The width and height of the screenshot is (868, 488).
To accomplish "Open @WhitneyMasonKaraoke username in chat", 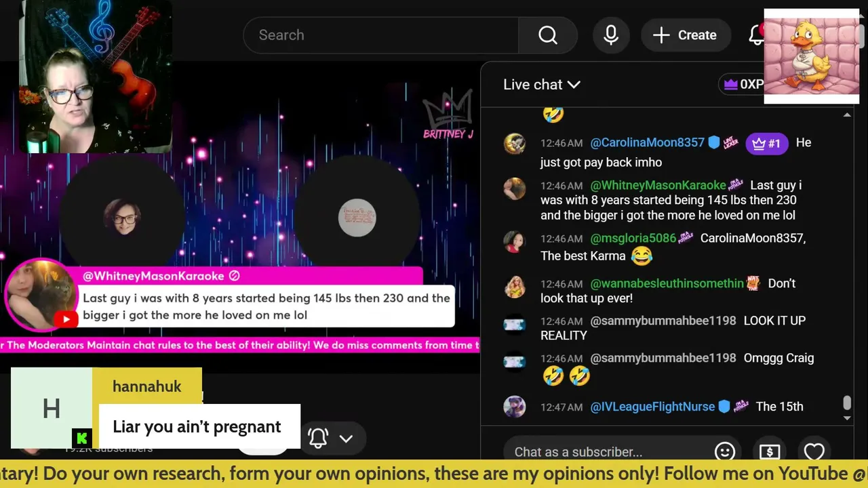I will pos(658,185).
